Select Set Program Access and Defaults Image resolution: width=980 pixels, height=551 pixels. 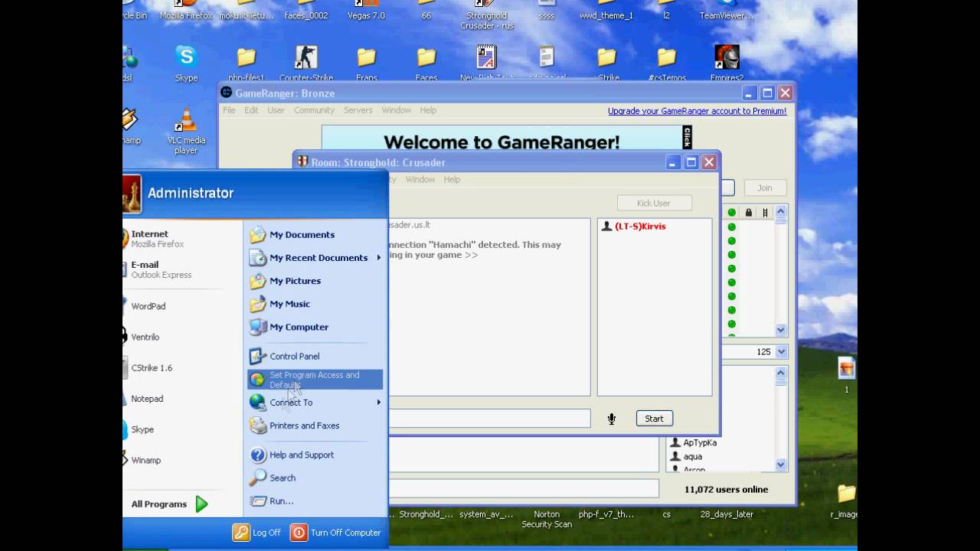coord(315,380)
